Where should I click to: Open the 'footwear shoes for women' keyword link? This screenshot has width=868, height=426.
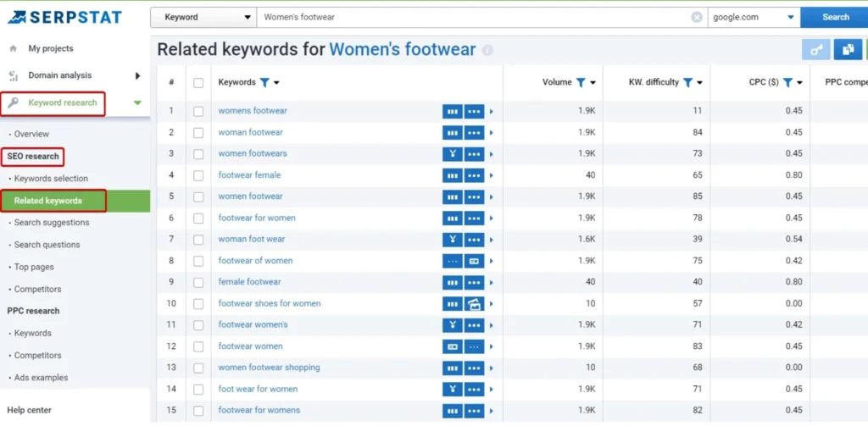270,303
